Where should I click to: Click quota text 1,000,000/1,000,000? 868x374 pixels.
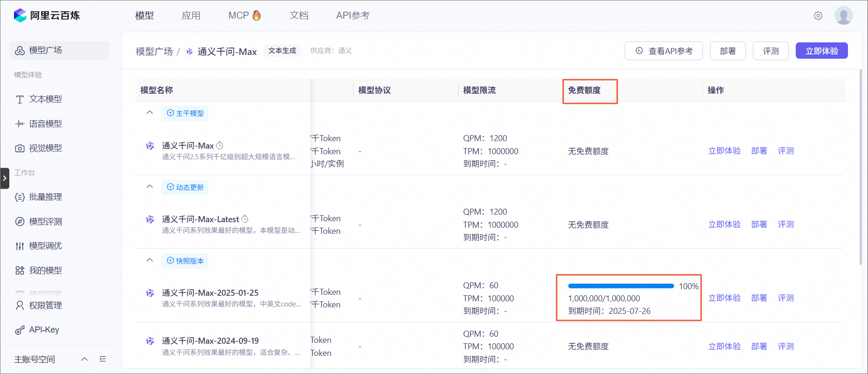coord(604,299)
